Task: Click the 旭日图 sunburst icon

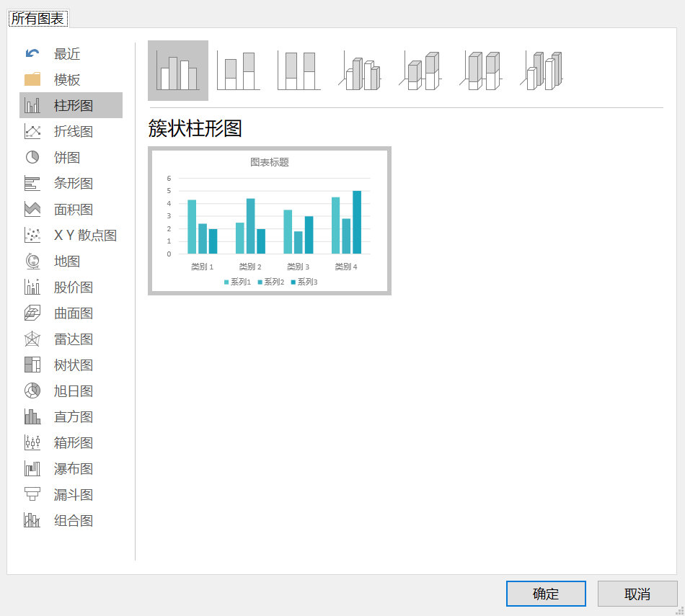Action: coord(32,390)
